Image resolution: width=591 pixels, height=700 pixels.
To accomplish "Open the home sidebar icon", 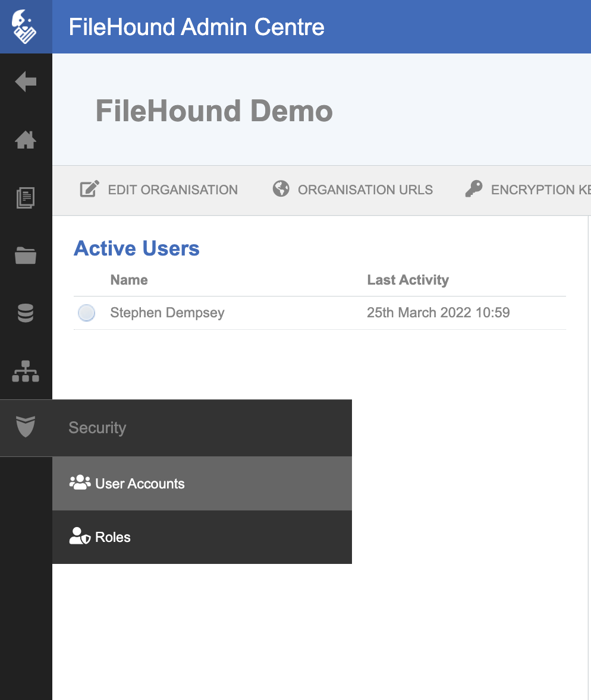I will [x=26, y=140].
